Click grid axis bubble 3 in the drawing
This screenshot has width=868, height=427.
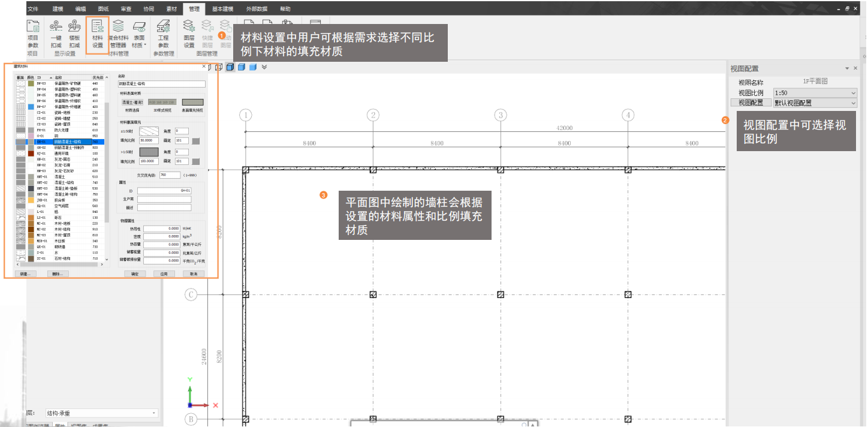tap(501, 115)
